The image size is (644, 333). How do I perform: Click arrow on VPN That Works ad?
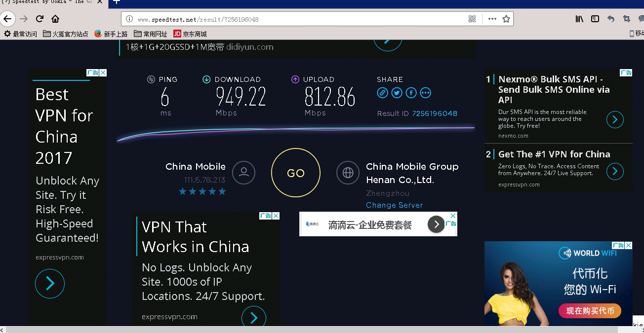(254, 317)
